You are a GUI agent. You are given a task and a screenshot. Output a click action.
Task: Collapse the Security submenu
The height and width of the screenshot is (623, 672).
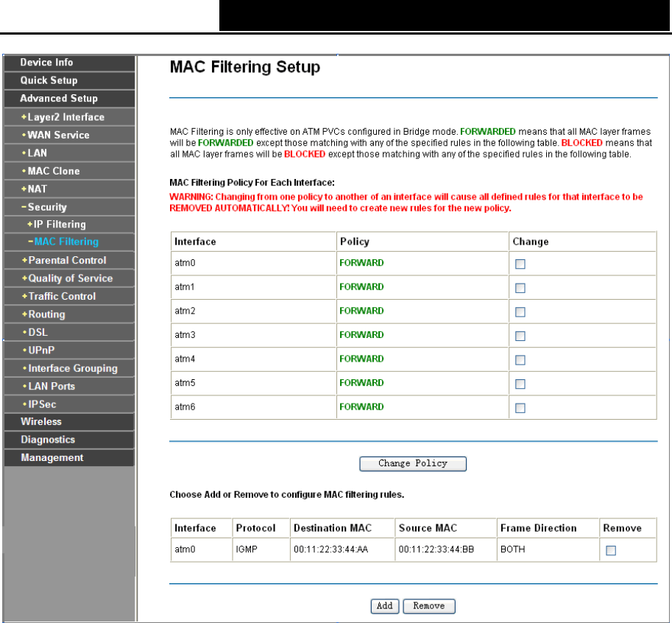(46, 207)
